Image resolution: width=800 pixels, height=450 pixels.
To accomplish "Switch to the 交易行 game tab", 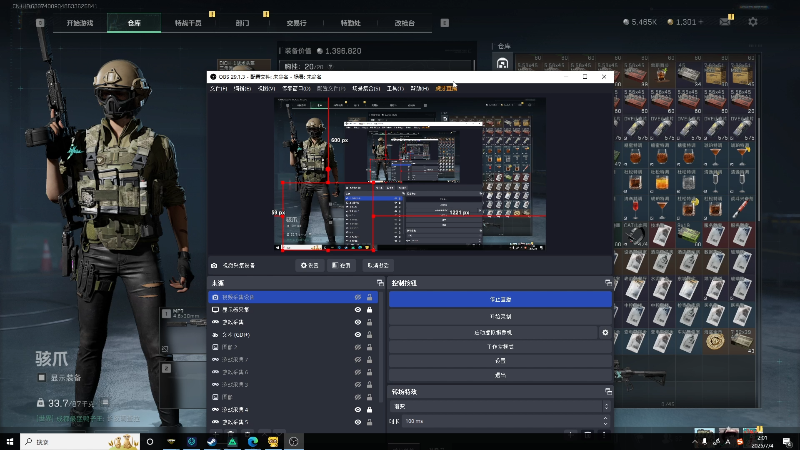I will [296, 22].
